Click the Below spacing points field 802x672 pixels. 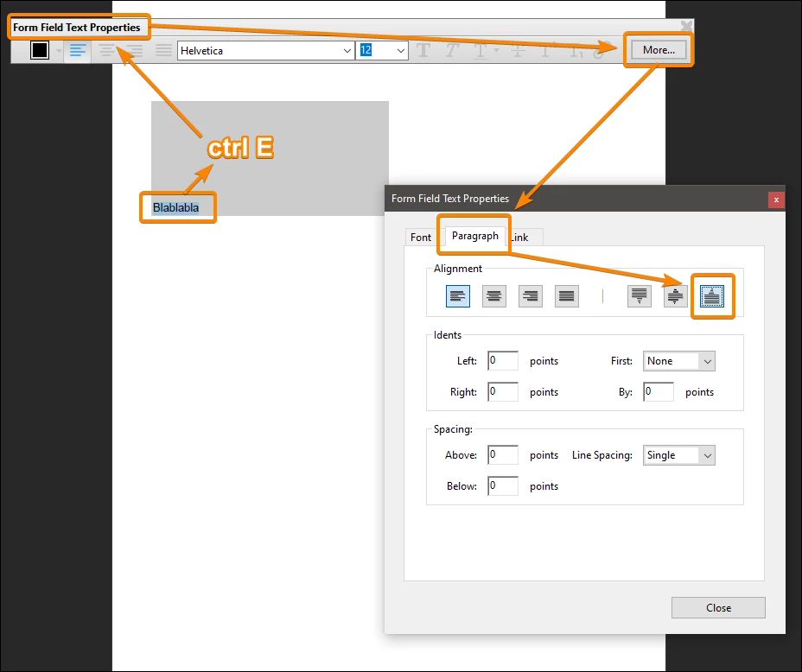pos(503,485)
